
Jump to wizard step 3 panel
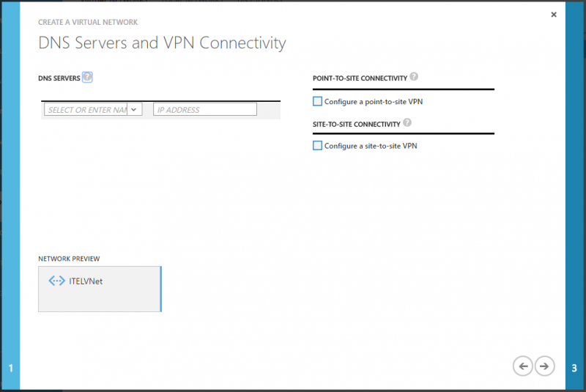pyautogui.click(x=574, y=196)
